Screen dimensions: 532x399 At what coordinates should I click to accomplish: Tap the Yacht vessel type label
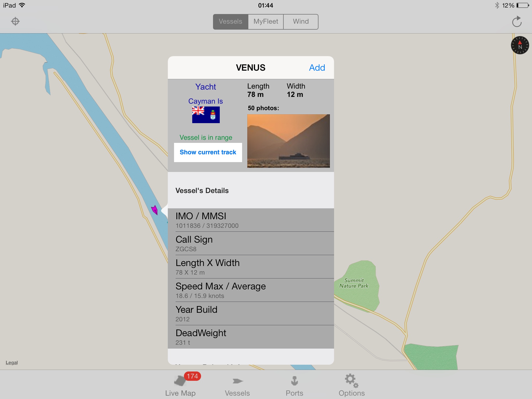click(205, 87)
